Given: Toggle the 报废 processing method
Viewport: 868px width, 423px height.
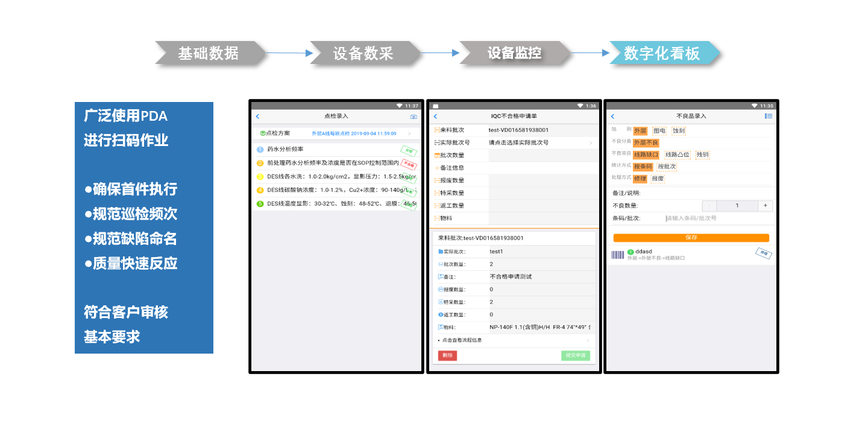Looking at the screenshot, I should 658,179.
